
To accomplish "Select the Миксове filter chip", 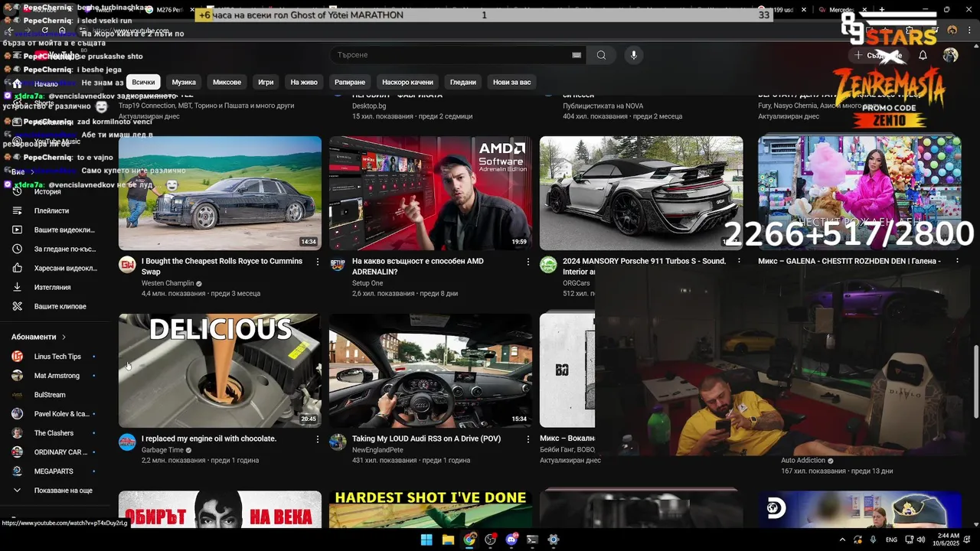I will tap(227, 82).
